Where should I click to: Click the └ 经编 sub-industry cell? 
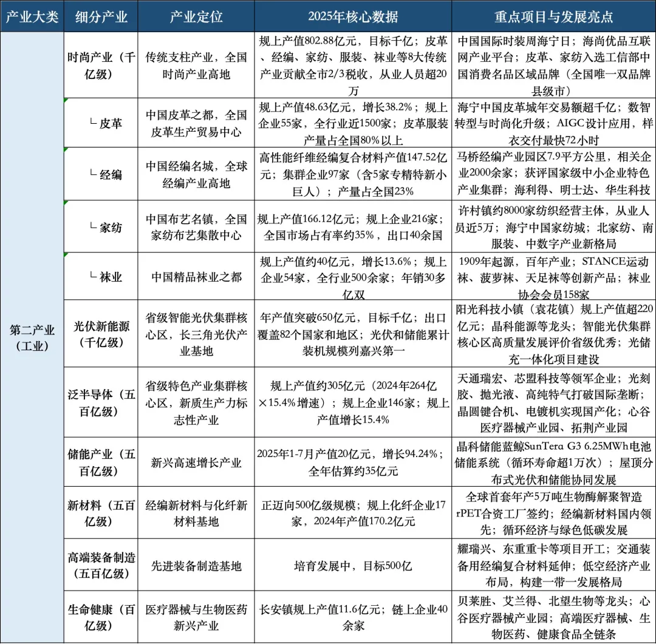pos(101,174)
